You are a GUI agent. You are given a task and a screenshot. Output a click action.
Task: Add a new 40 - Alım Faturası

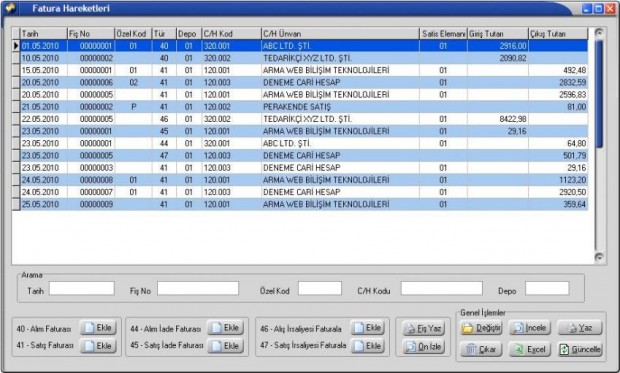pyautogui.click(x=98, y=328)
